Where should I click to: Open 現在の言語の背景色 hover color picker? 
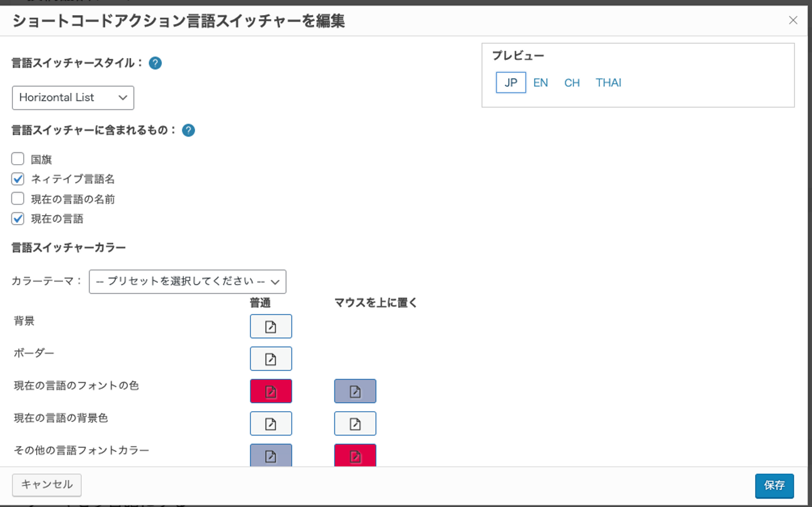pyautogui.click(x=355, y=424)
